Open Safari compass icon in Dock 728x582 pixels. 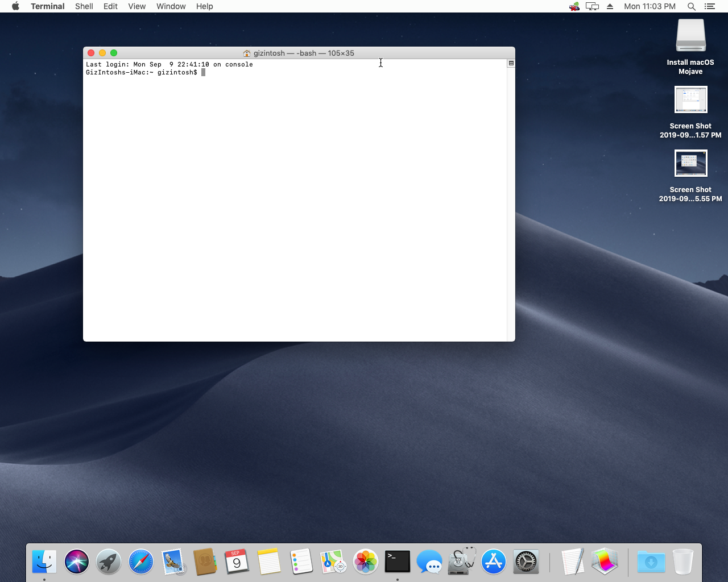141,562
